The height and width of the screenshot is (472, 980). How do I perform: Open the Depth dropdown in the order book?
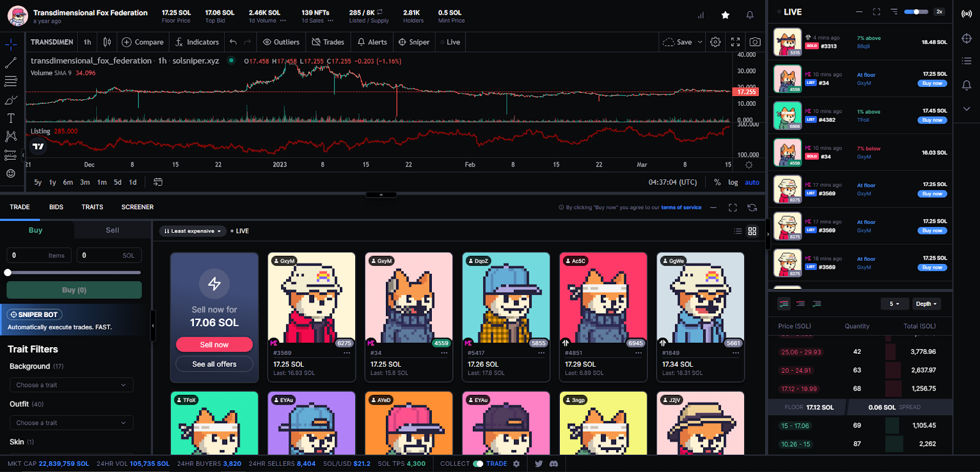[926, 304]
